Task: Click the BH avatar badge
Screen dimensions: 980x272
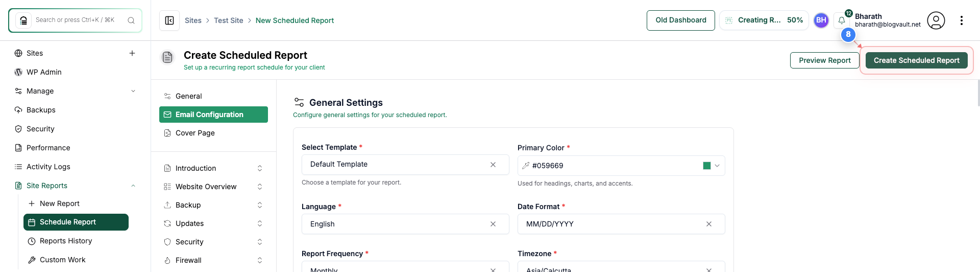Action: 821,20
